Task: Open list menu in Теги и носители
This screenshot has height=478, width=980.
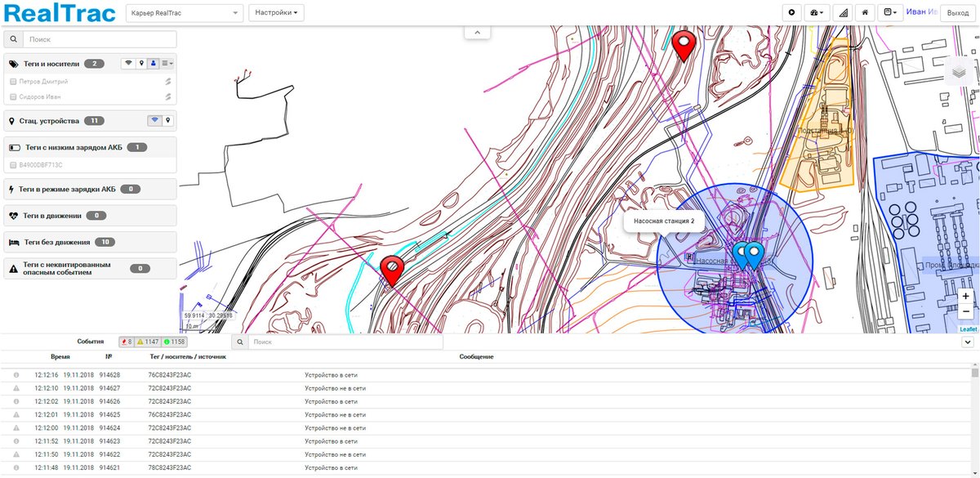Action: point(167,64)
